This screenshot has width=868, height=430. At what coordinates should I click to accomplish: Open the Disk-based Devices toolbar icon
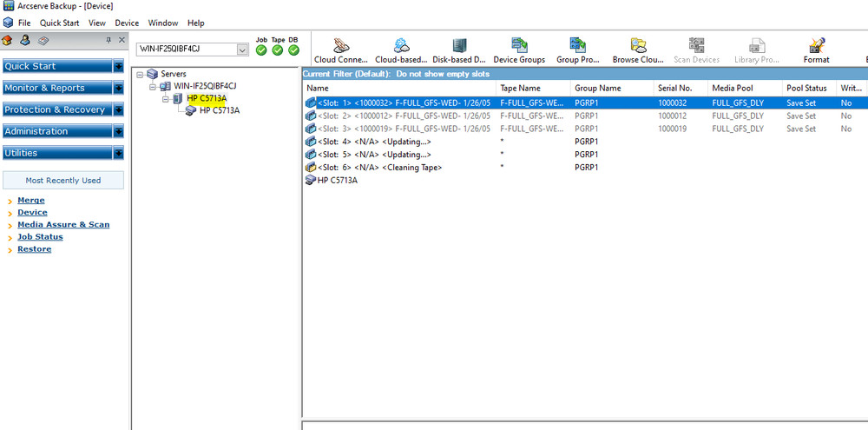coord(459,45)
